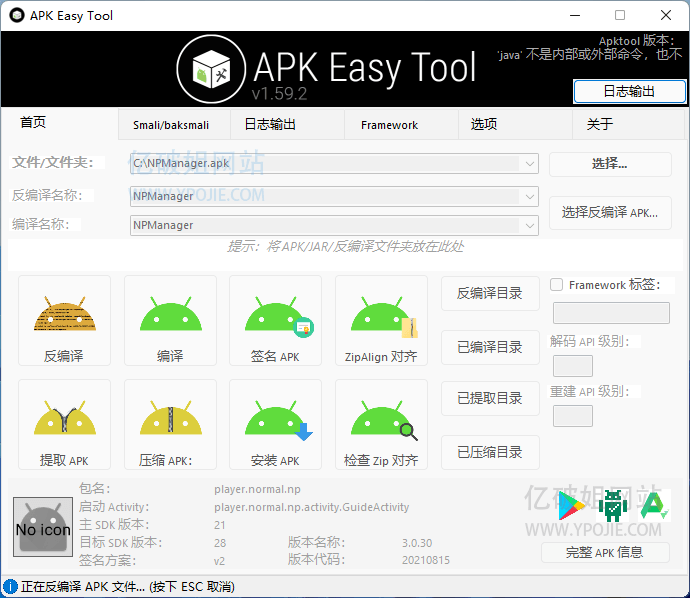
Task: Click the green Android robot store icon
Action: pos(613,506)
